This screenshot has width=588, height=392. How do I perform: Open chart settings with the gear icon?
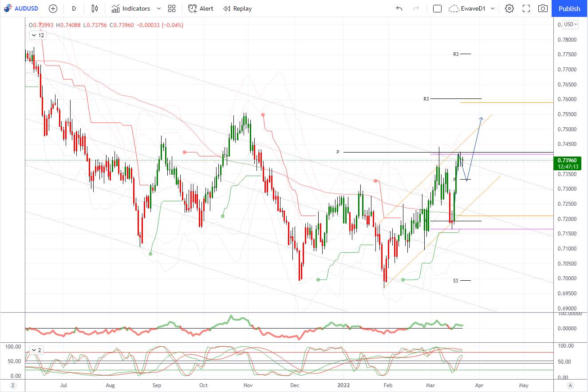coord(509,8)
